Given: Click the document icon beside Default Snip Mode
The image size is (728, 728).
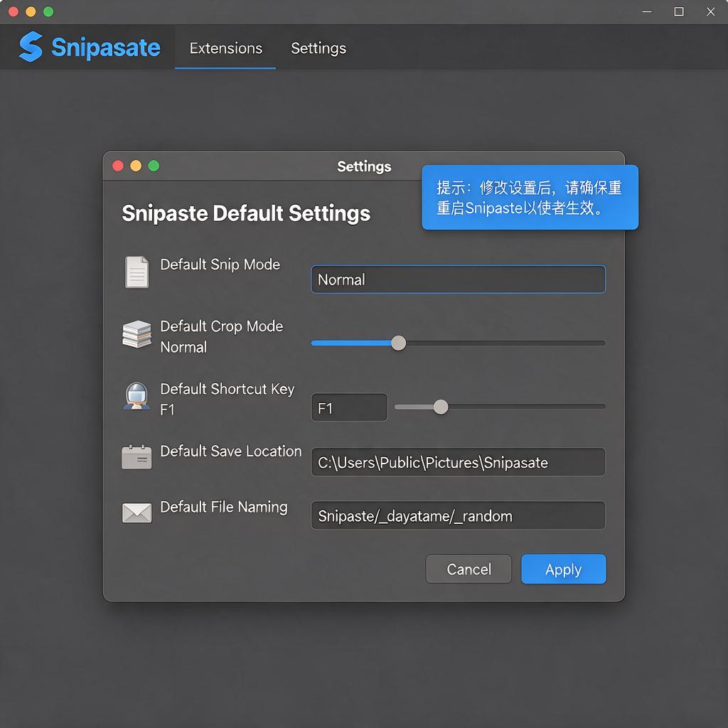Looking at the screenshot, I should point(137,272).
